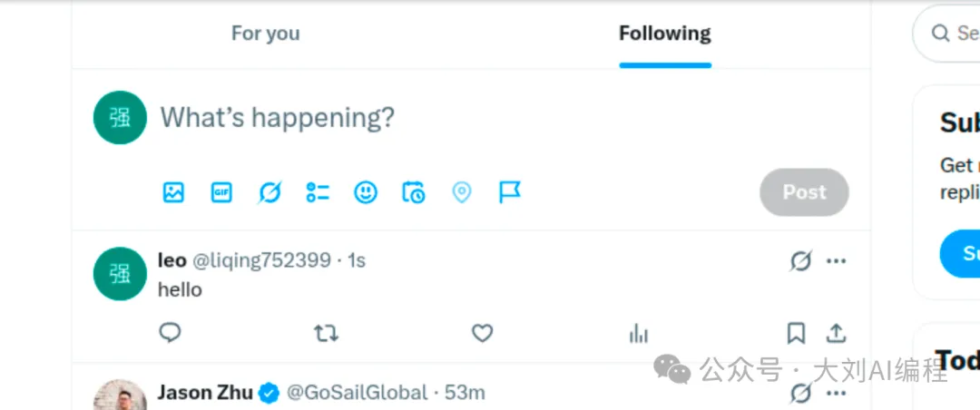Select the Following tab
980x410 pixels.
click(665, 34)
